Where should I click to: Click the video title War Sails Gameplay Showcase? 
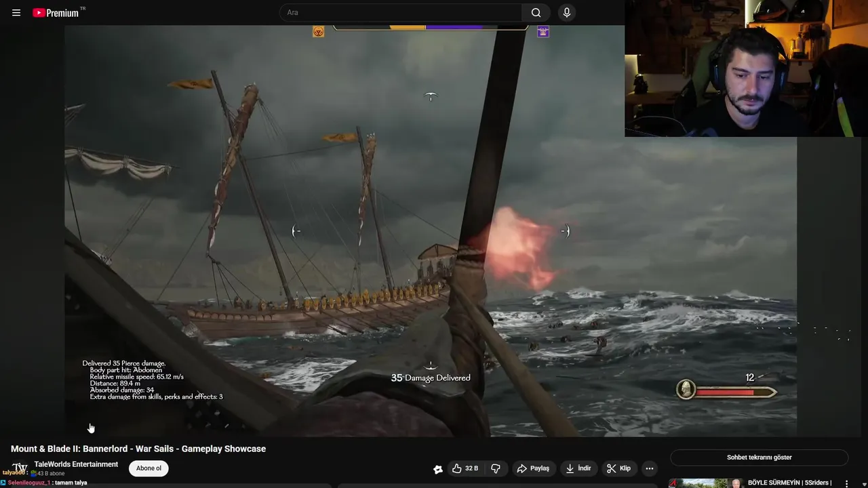138,449
